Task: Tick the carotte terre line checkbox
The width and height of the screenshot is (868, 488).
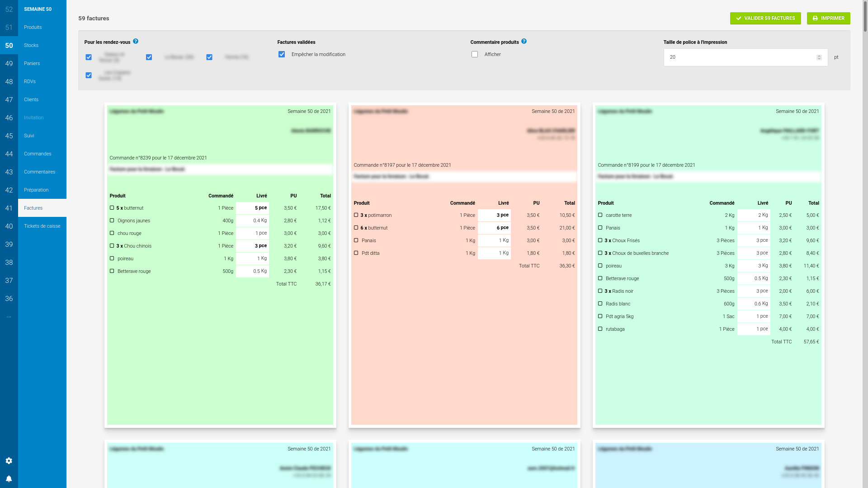Action: click(x=600, y=215)
